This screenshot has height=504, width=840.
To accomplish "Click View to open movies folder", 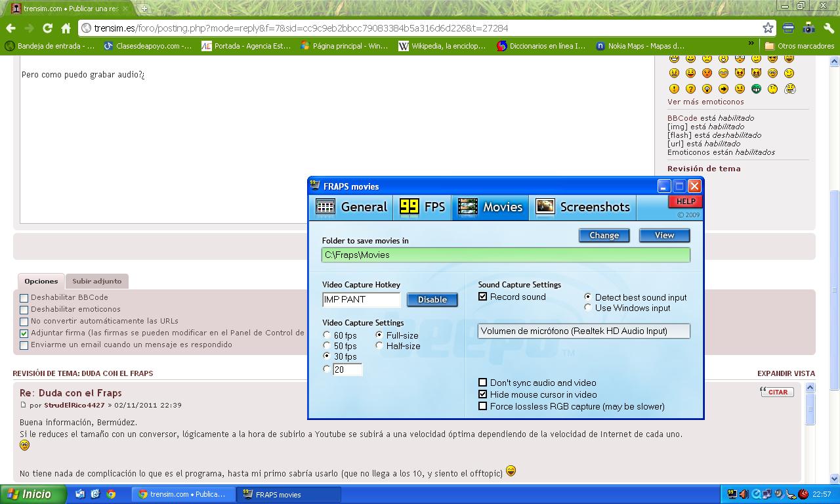I will pyautogui.click(x=664, y=236).
